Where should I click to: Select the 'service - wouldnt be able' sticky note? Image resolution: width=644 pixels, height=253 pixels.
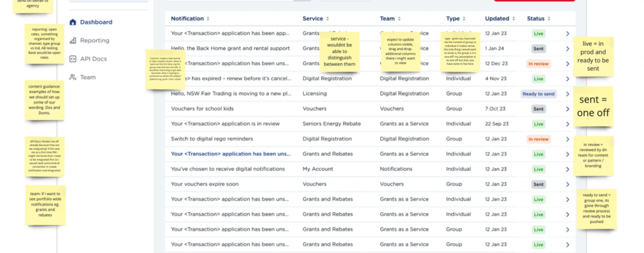[340, 52]
